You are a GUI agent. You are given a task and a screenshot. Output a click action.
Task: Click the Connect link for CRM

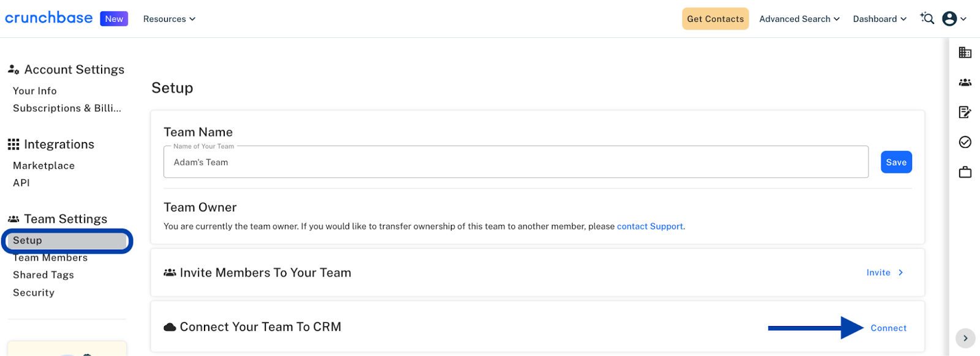click(x=889, y=328)
